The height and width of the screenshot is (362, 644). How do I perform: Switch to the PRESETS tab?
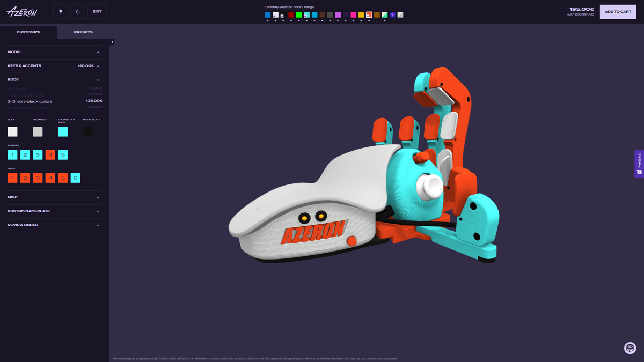(83, 32)
